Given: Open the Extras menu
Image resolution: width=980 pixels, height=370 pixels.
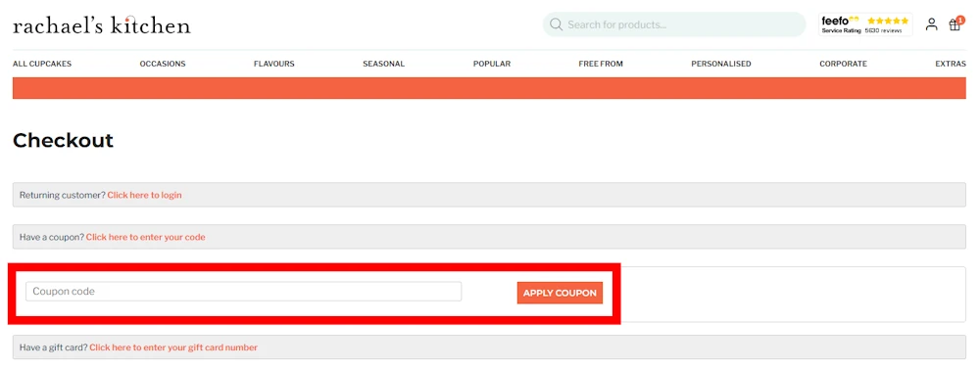Looking at the screenshot, I should [x=951, y=64].
